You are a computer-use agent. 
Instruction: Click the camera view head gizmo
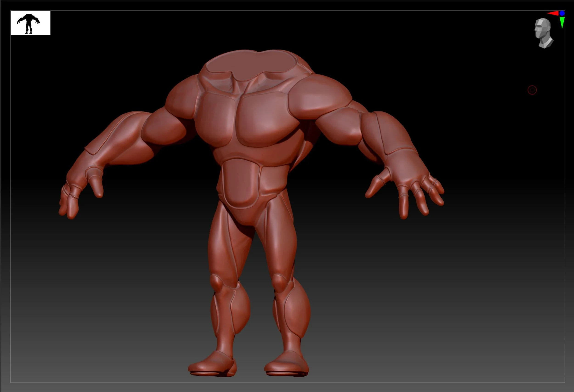click(544, 33)
